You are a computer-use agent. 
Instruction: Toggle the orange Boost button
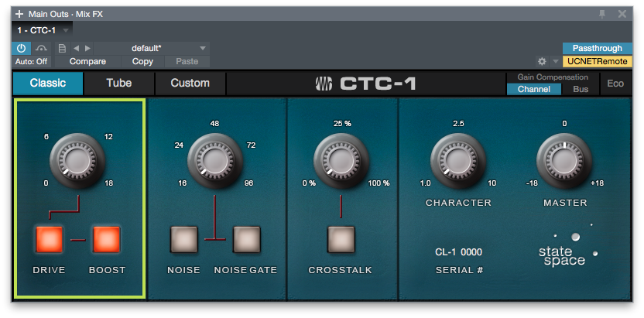(107, 240)
